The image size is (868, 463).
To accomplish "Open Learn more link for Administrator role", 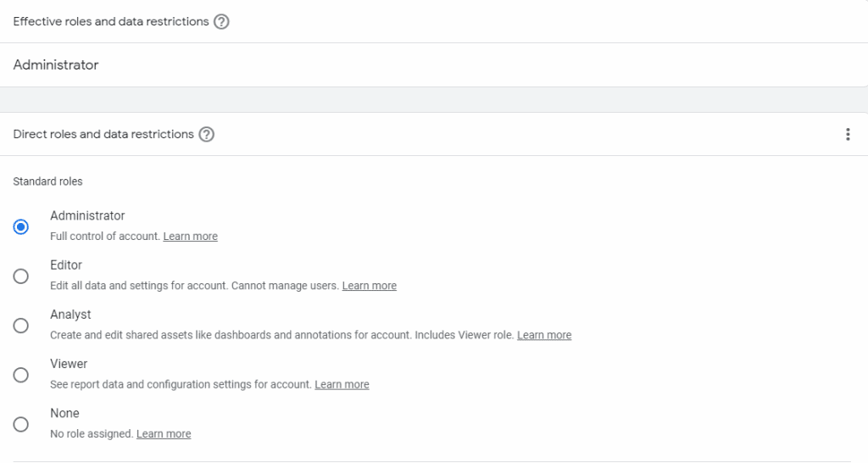I will [191, 237].
